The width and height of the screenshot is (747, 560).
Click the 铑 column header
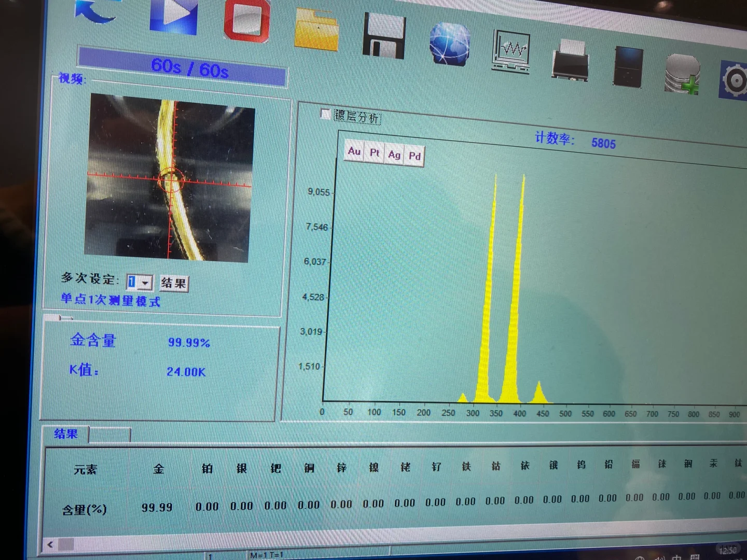(x=406, y=467)
